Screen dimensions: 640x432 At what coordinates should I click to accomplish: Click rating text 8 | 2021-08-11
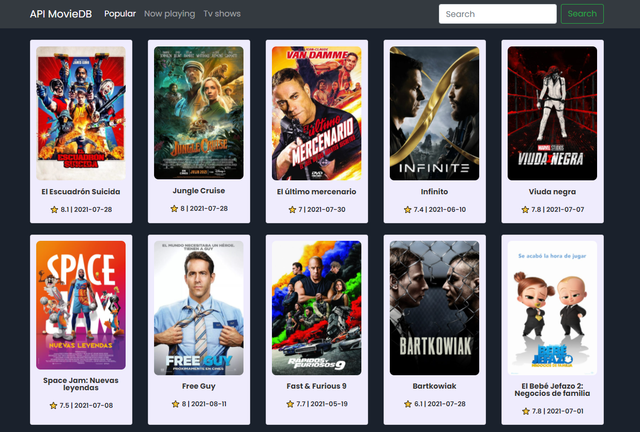click(x=204, y=404)
